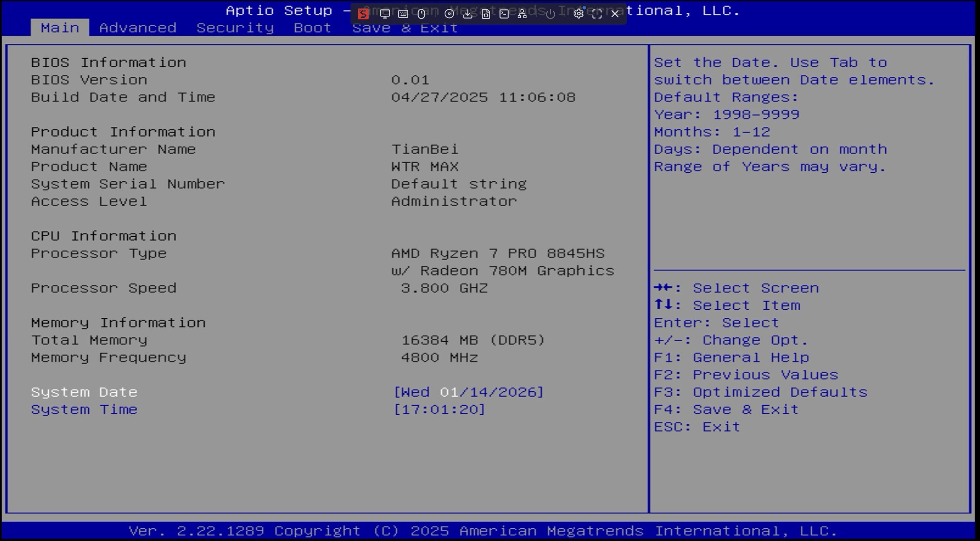Select the Main tab

[60, 28]
